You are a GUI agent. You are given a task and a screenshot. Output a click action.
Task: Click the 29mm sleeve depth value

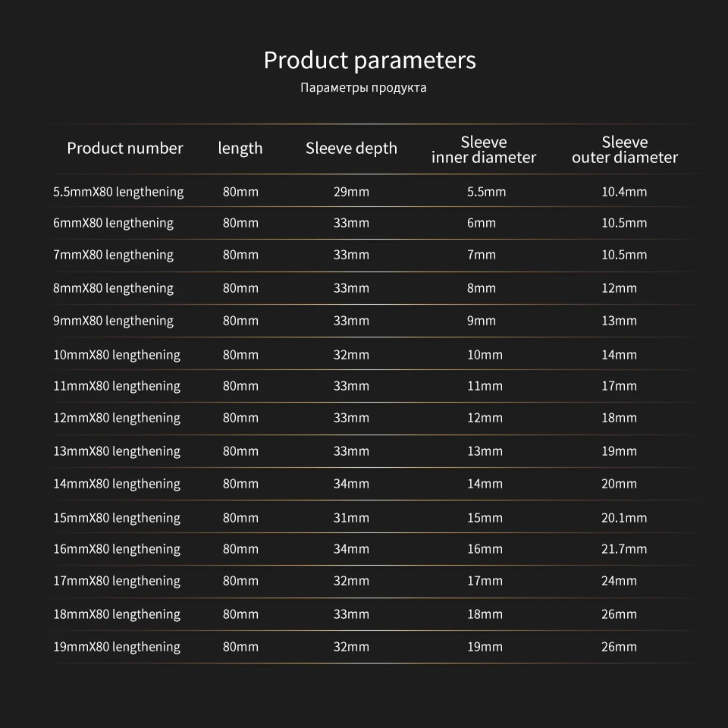click(x=351, y=191)
